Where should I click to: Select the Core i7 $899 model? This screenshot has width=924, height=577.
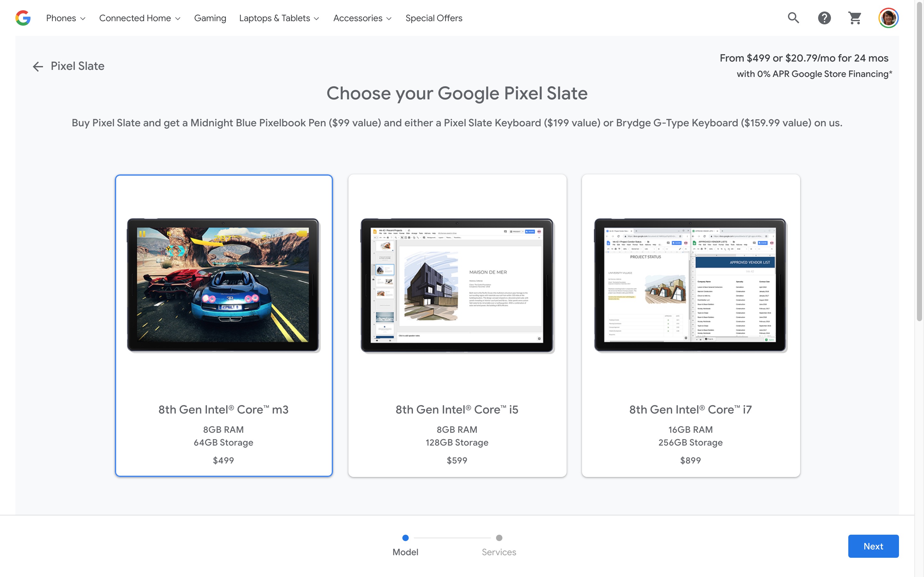pos(690,325)
